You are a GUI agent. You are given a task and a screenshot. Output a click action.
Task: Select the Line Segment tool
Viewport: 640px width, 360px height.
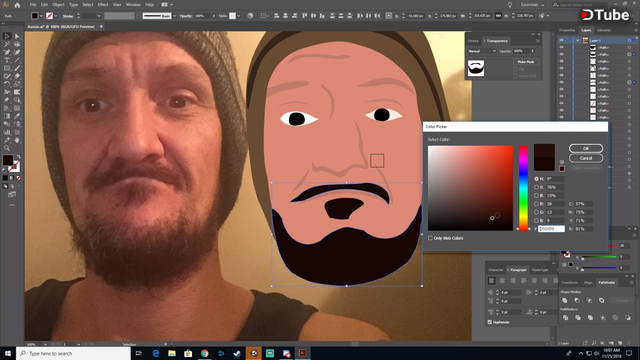[17, 60]
